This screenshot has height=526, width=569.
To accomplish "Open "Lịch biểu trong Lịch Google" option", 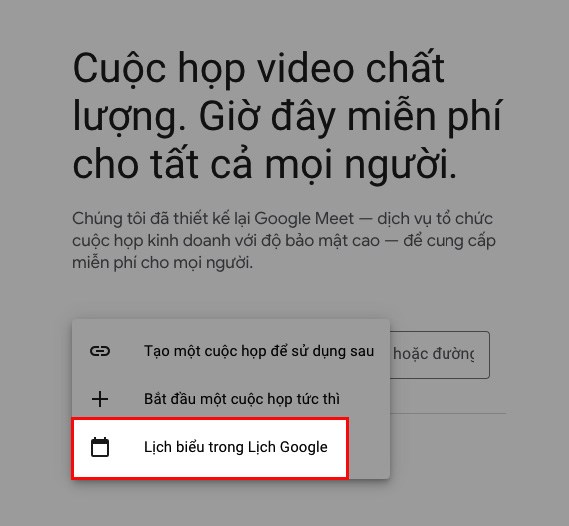I will pyautogui.click(x=210, y=448).
